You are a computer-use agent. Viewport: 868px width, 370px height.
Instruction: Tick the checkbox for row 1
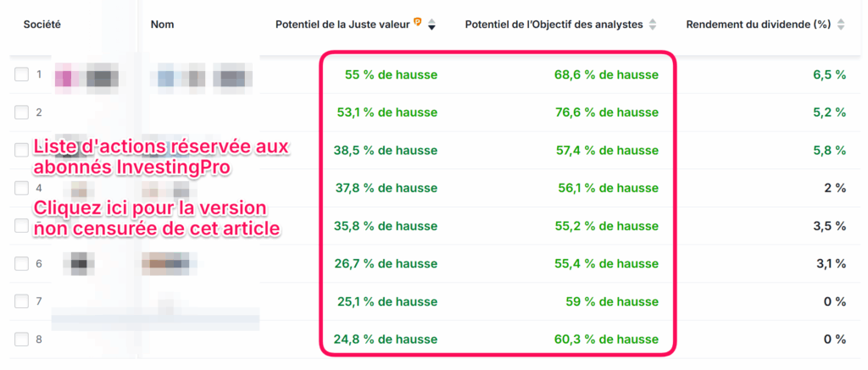coord(21,75)
